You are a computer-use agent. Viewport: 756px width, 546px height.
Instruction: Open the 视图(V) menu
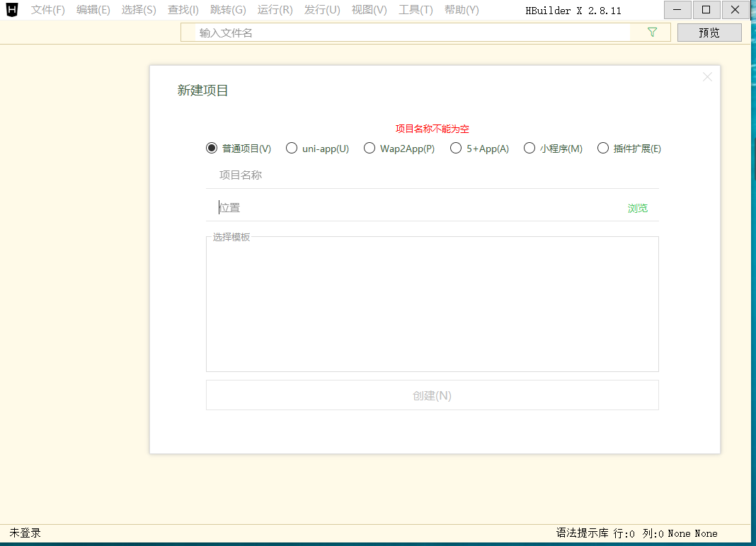coord(370,10)
